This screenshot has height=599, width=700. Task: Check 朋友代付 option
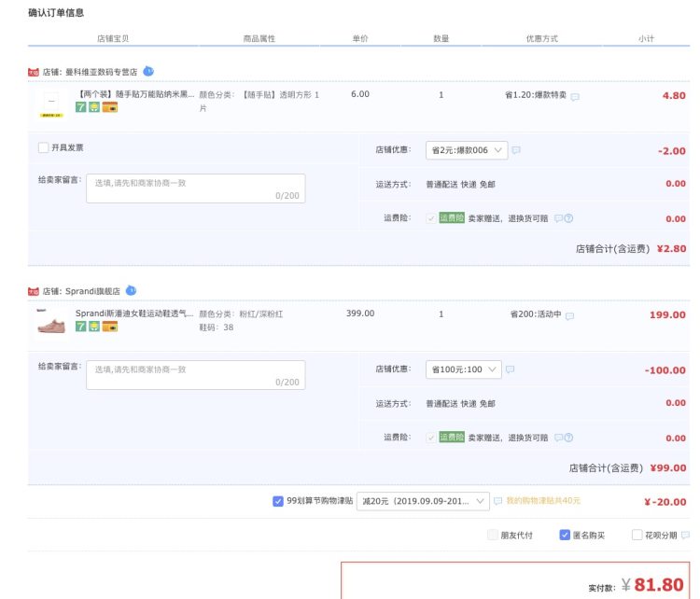[493, 535]
